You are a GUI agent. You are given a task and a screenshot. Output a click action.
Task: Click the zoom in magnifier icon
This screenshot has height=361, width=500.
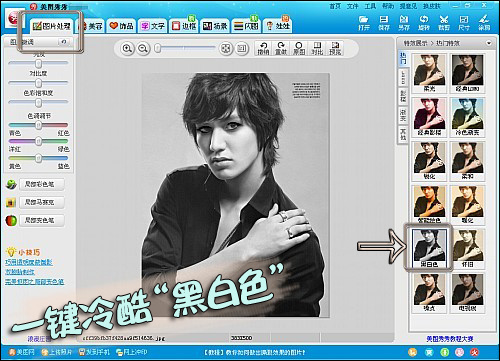[127, 49]
